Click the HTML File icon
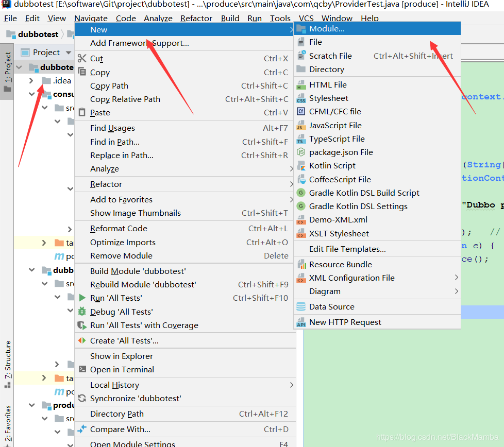 [301, 85]
